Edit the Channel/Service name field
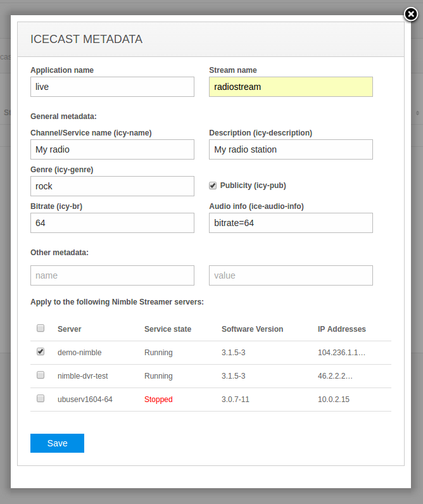The height and width of the screenshot is (504, 423). tap(112, 149)
